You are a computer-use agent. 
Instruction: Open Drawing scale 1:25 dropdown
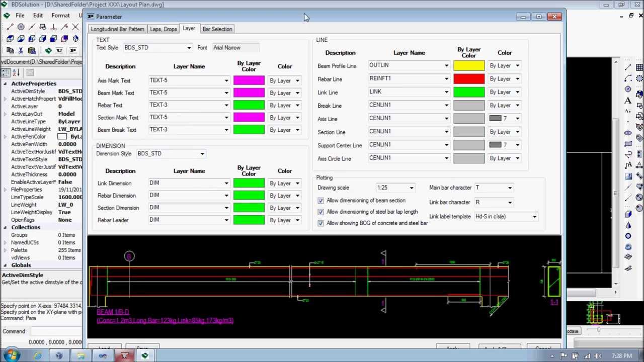click(411, 188)
